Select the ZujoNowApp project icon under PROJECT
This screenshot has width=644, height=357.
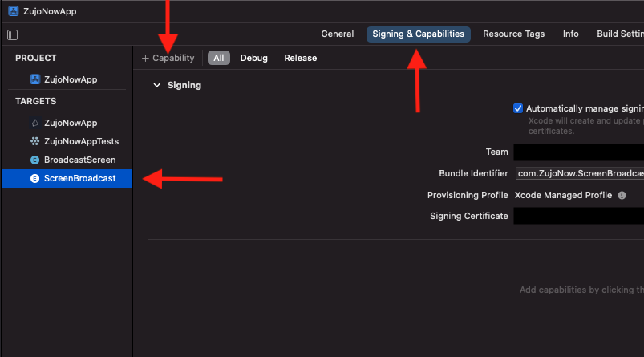click(35, 79)
